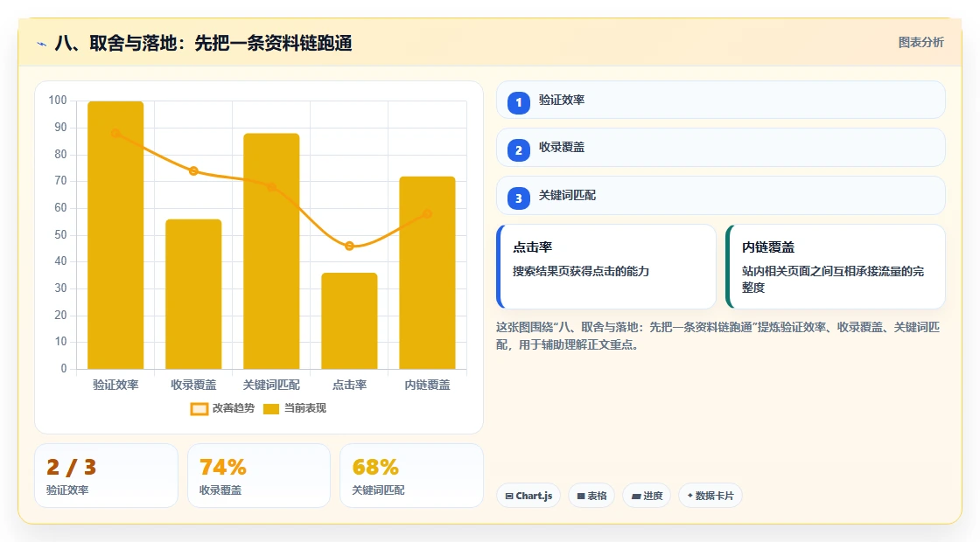The height and width of the screenshot is (542, 980).
Task: Click y-axis value 100
Action: point(58,101)
